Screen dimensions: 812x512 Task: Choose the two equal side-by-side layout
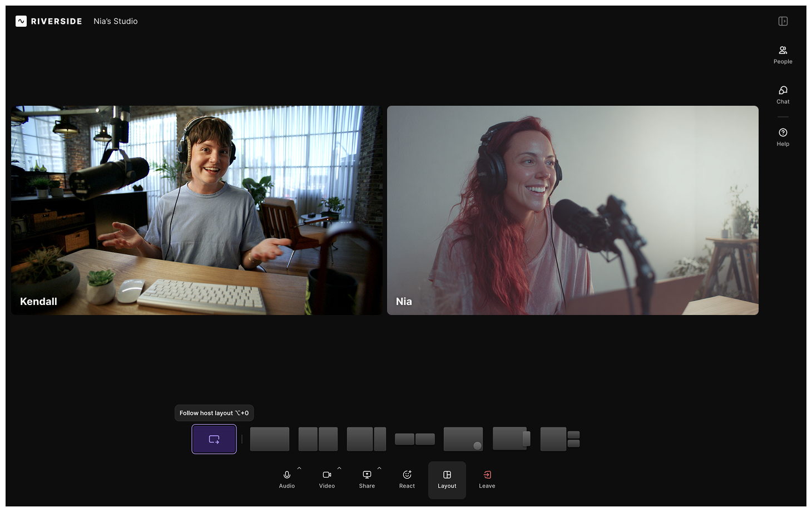(318, 439)
